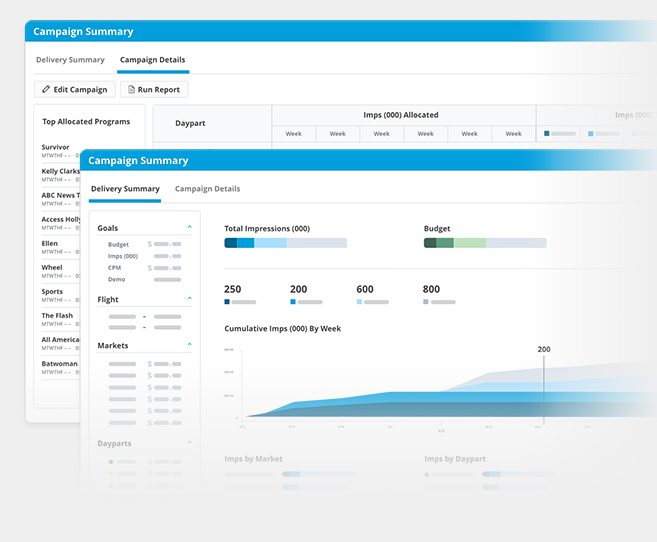The height and width of the screenshot is (542, 657).
Task: Click the Imps (000) goal row
Action: (145, 256)
